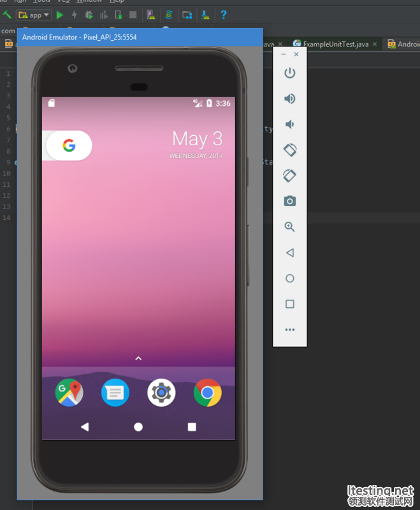Open extended controls via three-dots icon
This screenshot has width=420, height=510.
(289, 330)
